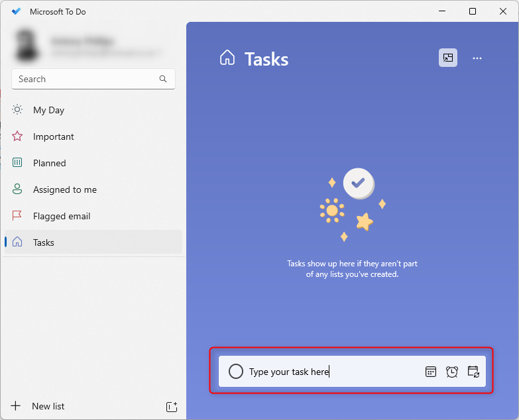This screenshot has height=420, width=519.
Task: Select Tasks in the sidebar
Action: [x=44, y=242]
